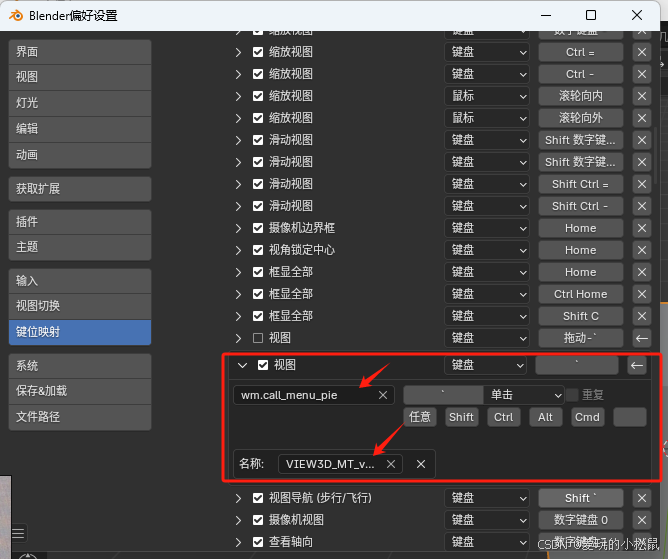Open 鼠标 type dropdown for 滚轮向内 row
Viewport: 668px width, 559px height.
487,96
